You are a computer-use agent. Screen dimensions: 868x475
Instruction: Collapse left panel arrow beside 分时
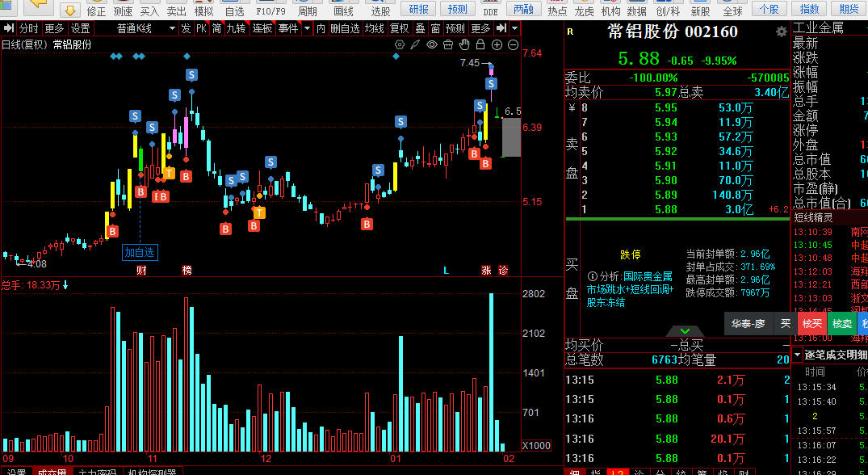(8, 28)
